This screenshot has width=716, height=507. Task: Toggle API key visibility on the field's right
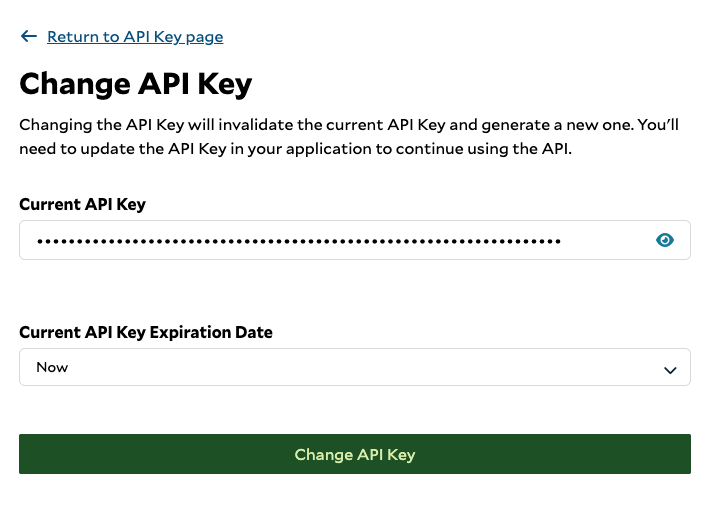[665, 240]
